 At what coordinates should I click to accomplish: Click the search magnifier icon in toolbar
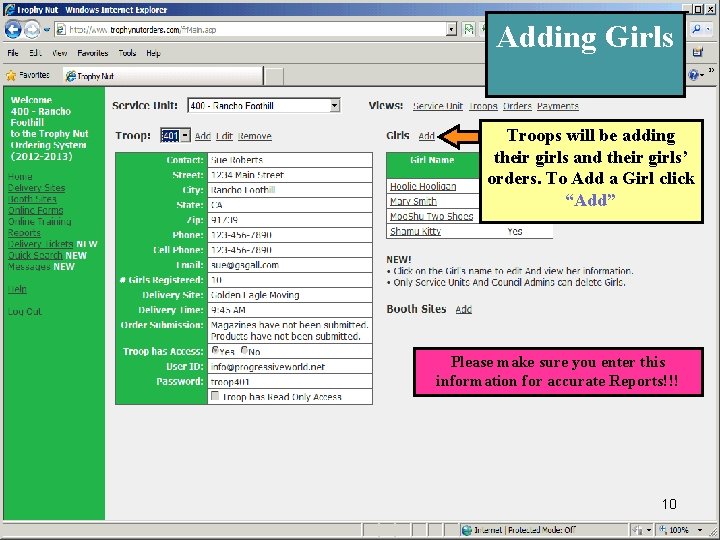pyautogui.click(x=697, y=29)
